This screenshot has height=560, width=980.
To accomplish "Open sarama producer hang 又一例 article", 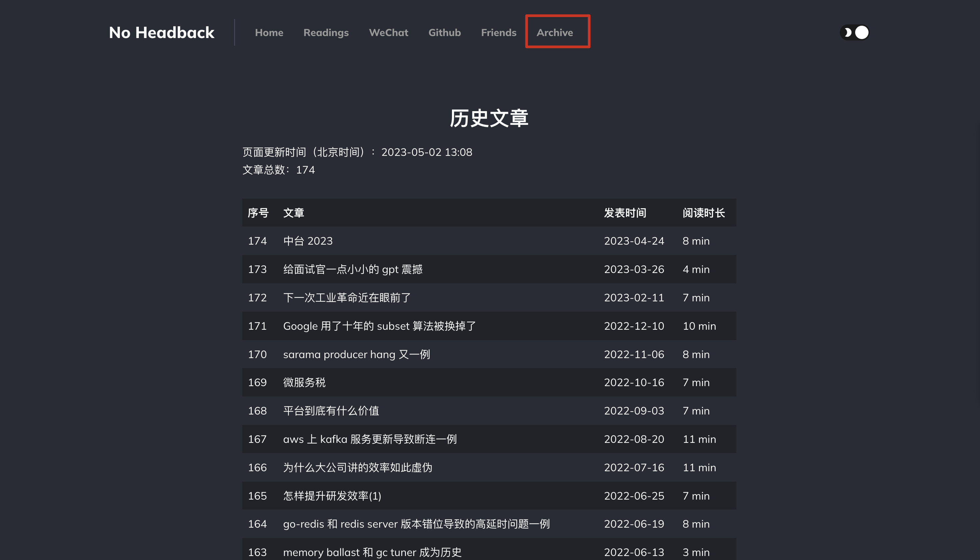I will (356, 354).
